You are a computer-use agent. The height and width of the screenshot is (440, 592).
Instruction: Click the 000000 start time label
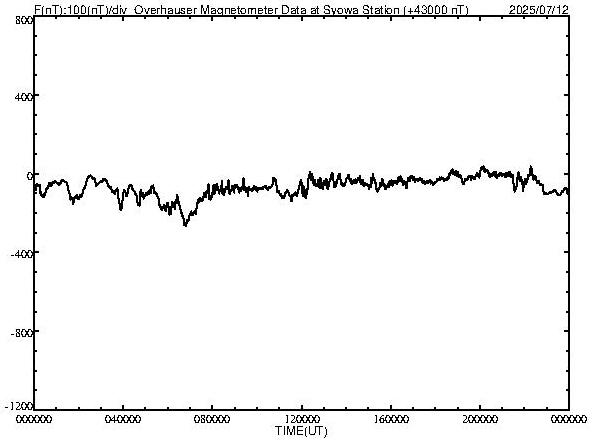click(34, 419)
